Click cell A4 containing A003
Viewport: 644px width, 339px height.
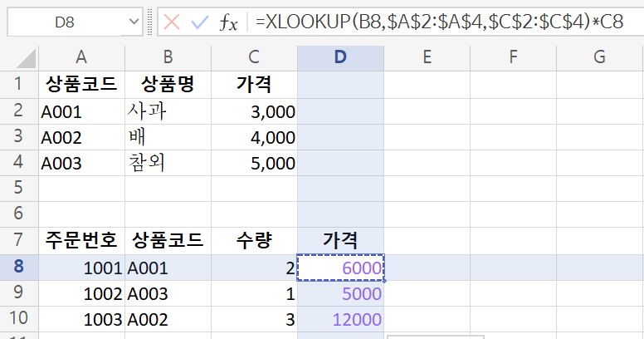[81, 163]
